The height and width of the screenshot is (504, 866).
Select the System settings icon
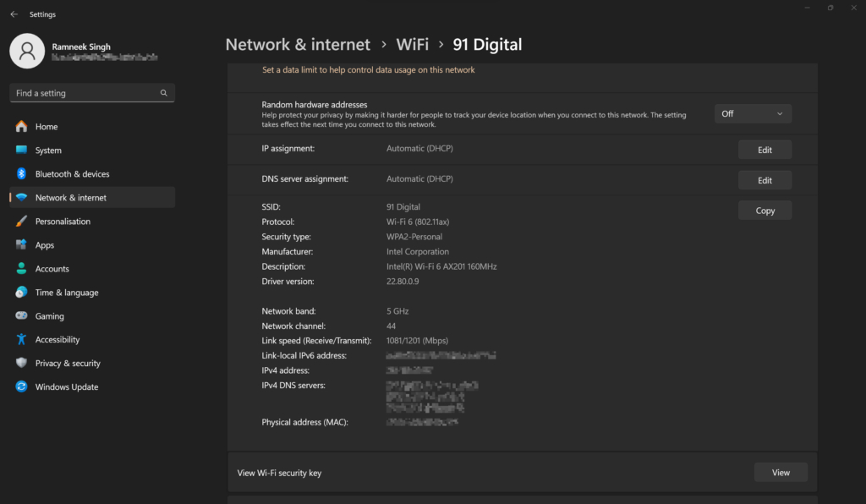[x=20, y=150]
